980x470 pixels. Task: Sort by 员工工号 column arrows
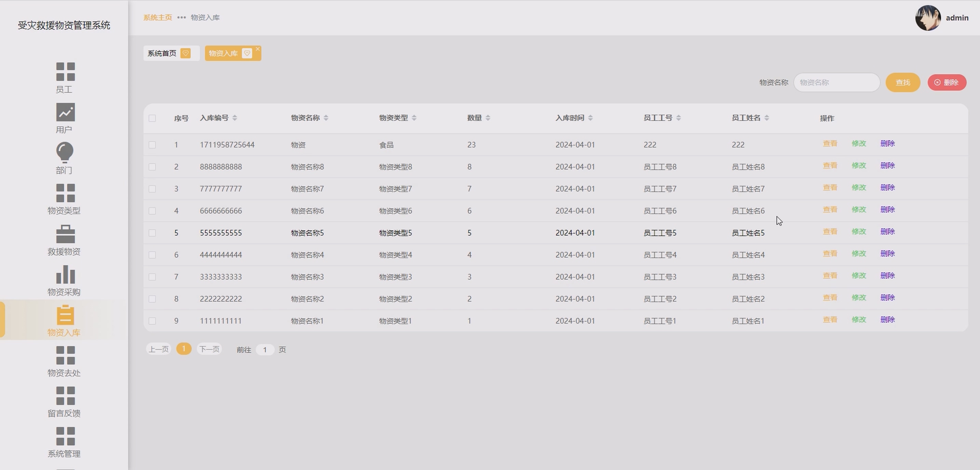pos(679,118)
